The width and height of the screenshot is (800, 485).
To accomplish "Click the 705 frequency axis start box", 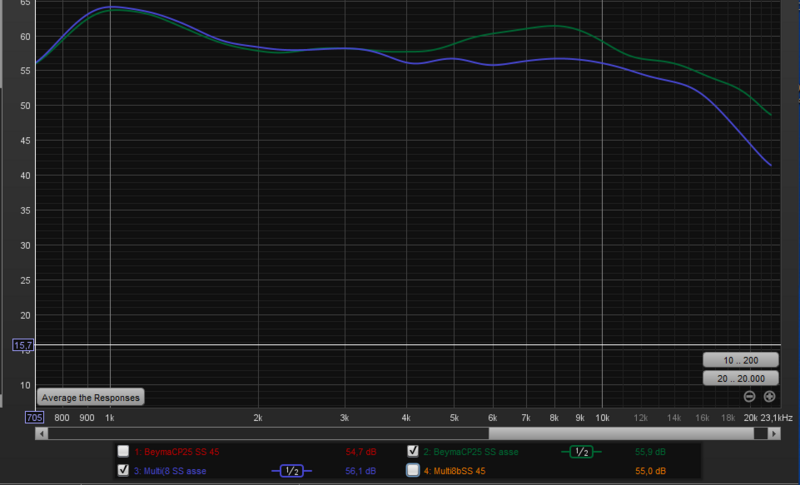I will pos(34,418).
